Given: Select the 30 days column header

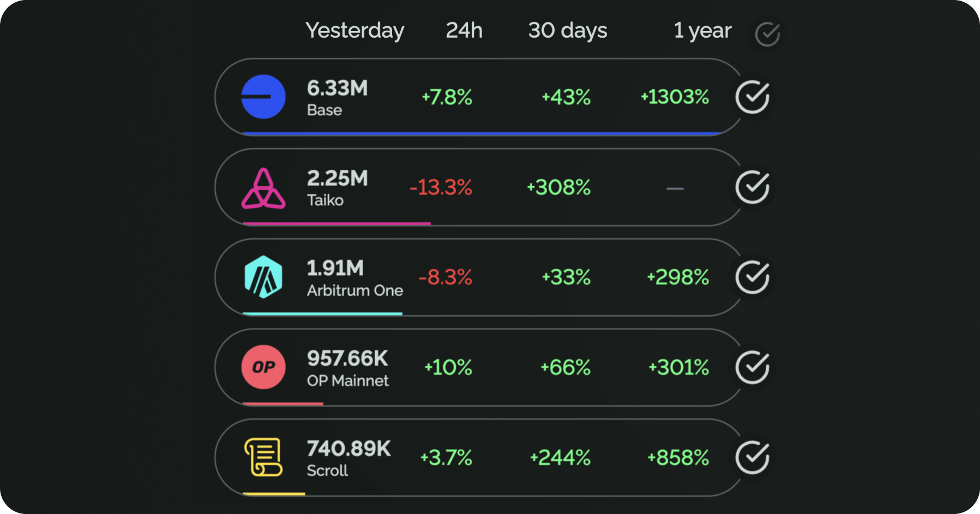Looking at the screenshot, I should pos(568,31).
